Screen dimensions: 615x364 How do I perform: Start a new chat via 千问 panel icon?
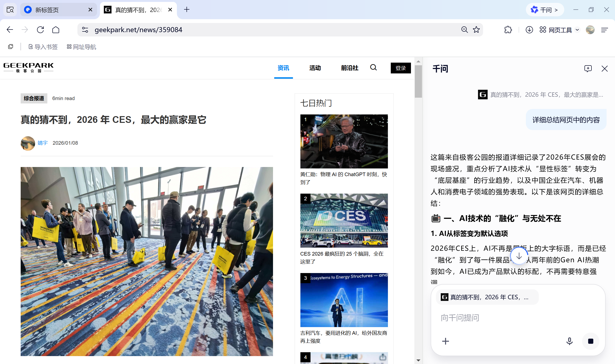pyautogui.click(x=588, y=69)
